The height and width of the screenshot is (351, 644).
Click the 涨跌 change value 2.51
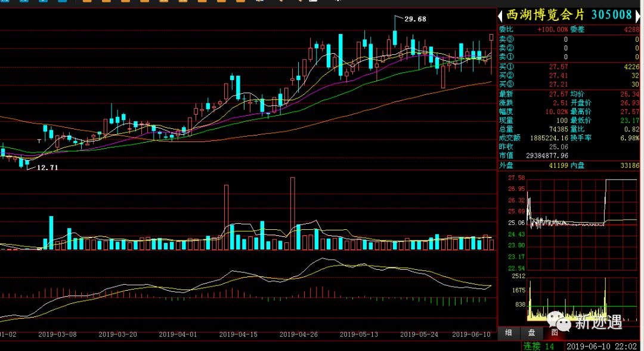click(x=560, y=103)
